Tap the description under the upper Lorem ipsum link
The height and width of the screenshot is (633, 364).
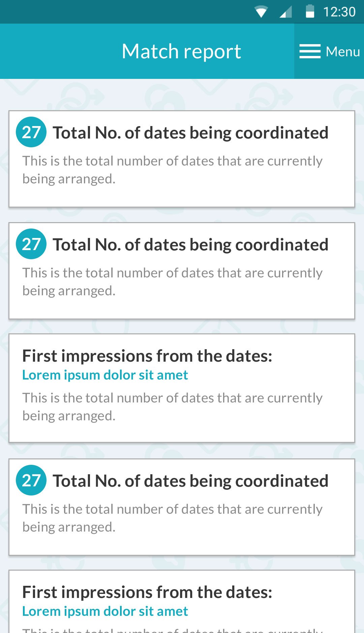coord(172,407)
